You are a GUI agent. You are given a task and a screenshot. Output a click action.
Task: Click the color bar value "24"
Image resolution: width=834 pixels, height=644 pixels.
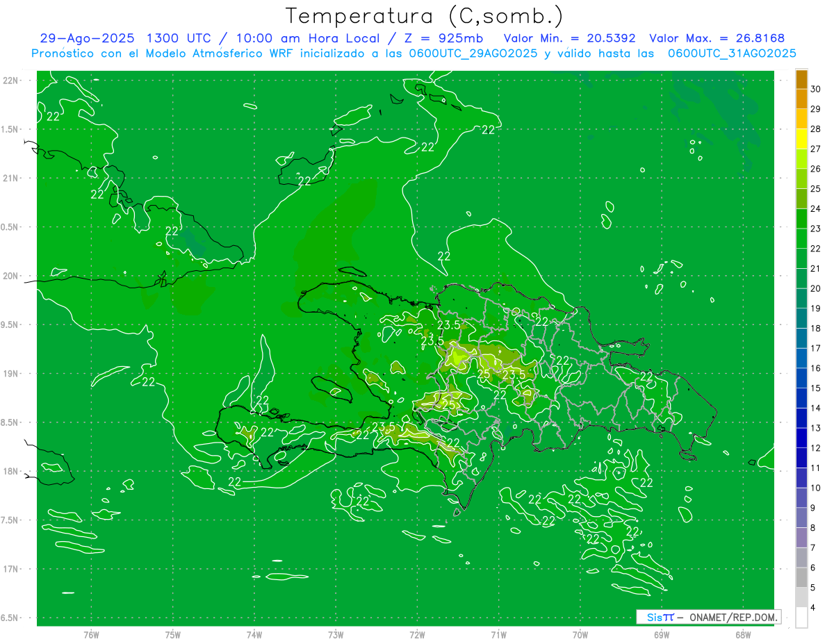pyautogui.click(x=816, y=208)
